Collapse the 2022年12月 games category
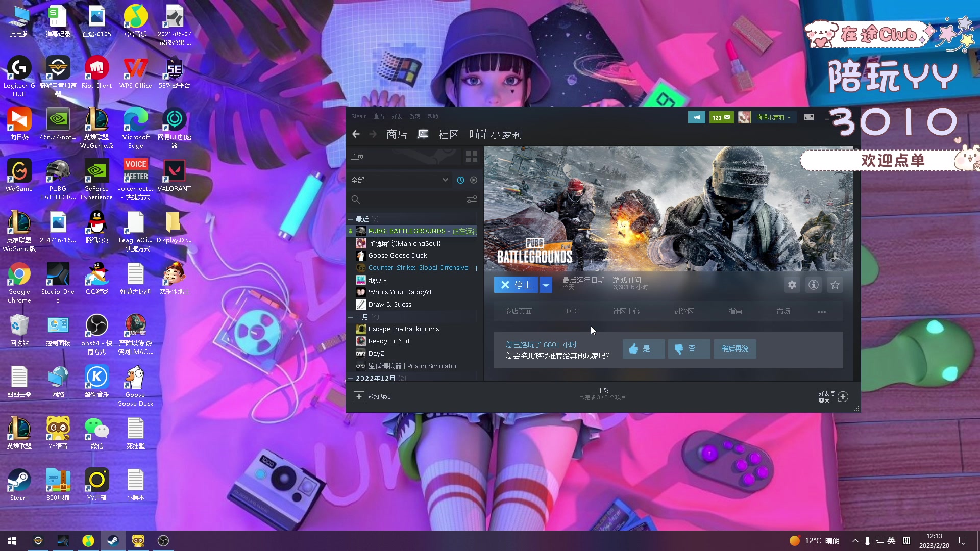 pyautogui.click(x=351, y=379)
